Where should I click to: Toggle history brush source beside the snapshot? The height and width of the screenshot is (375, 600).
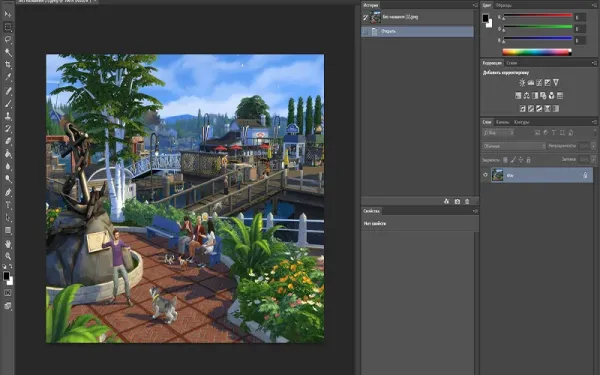point(365,17)
